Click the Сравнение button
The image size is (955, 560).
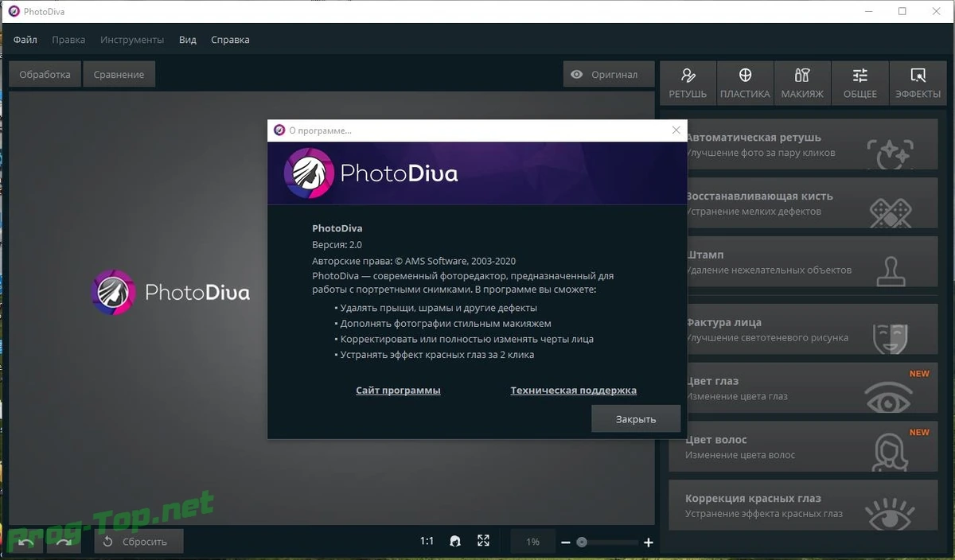pos(119,74)
